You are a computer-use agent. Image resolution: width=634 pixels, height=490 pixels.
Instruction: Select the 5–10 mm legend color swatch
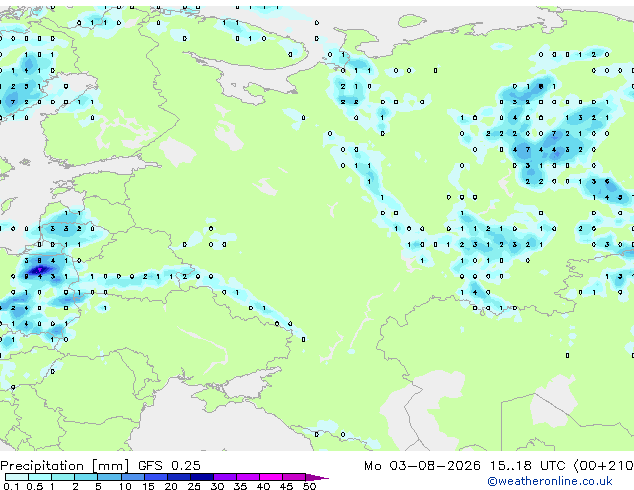tap(110, 477)
